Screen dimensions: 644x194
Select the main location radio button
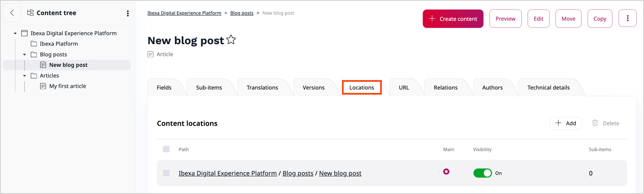[446, 172]
